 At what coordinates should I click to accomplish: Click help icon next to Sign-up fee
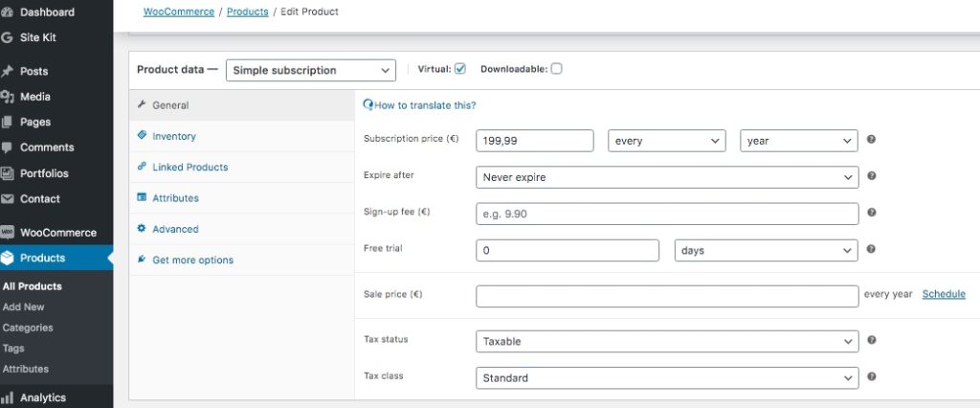click(x=871, y=212)
